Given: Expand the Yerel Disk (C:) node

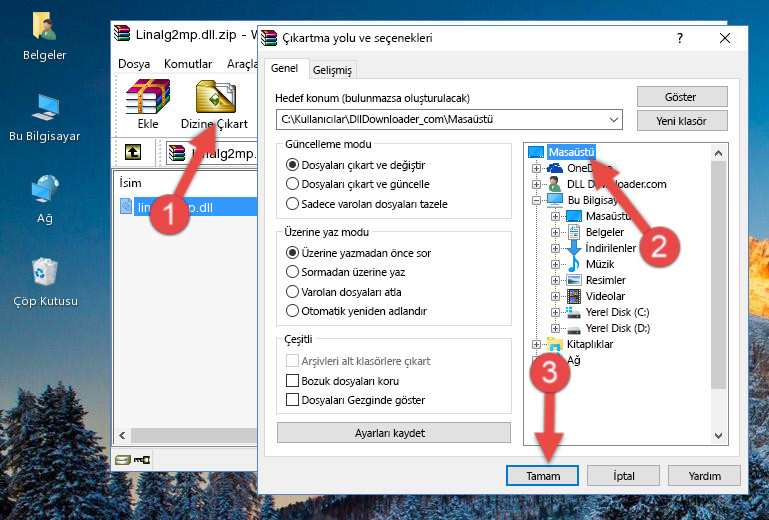Looking at the screenshot, I should tap(555, 312).
